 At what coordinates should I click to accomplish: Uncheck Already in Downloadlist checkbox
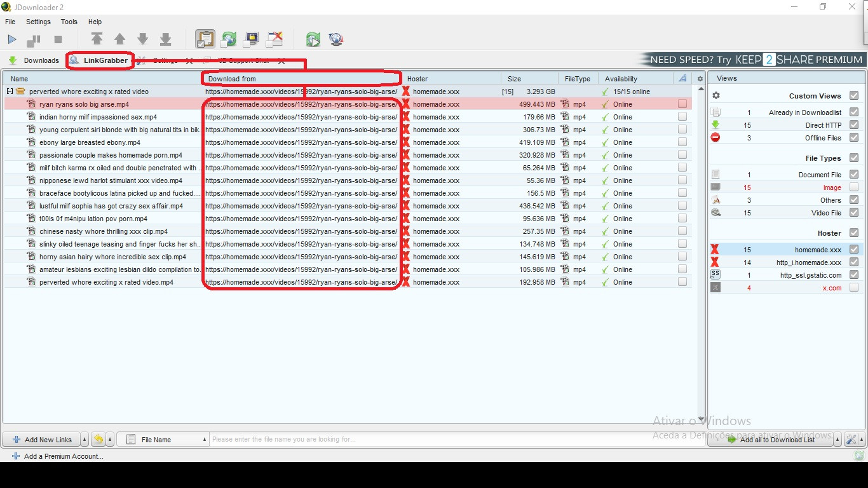pos(854,112)
